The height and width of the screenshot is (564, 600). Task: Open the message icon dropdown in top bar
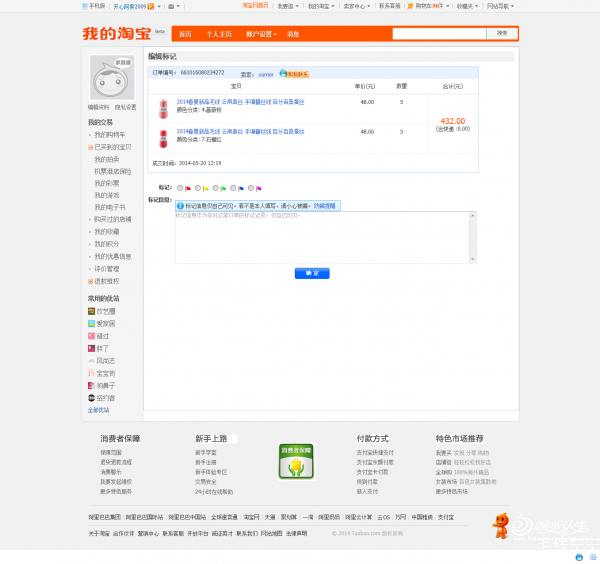point(178,7)
